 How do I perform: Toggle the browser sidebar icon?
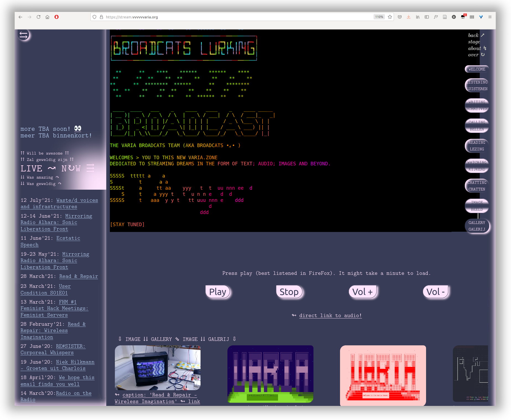(x=427, y=17)
